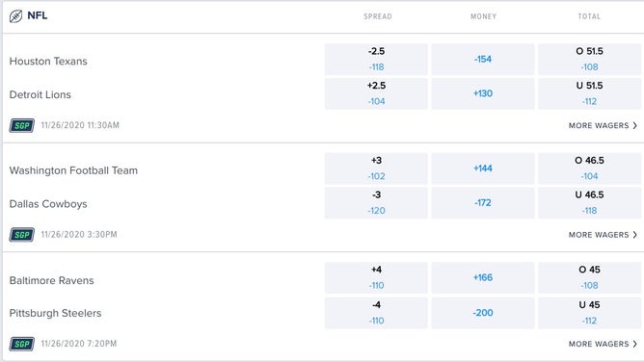Click the NFL football icon

15,16
